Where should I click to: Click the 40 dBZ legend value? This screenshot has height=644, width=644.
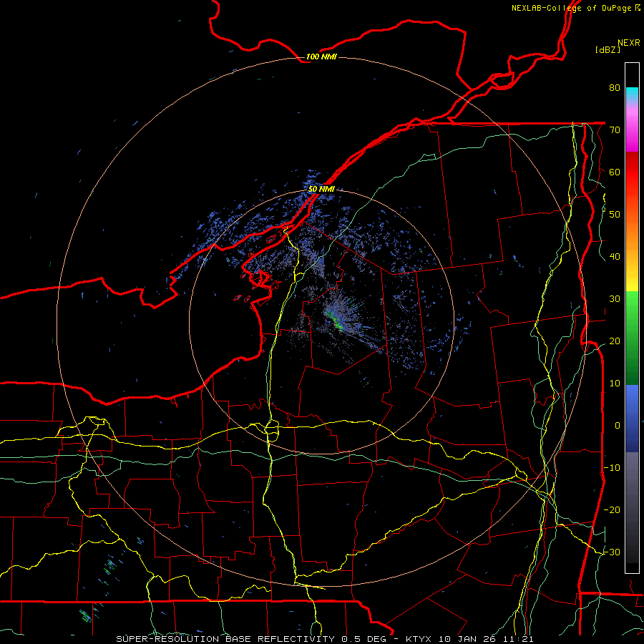(x=615, y=257)
